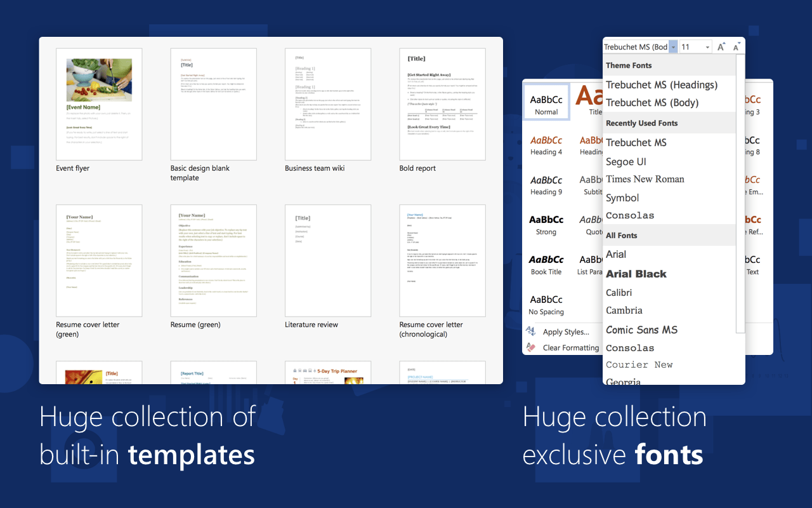This screenshot has height=508, width=812.
Task: Open the Literature review template
Action: [x=328, y=260]
